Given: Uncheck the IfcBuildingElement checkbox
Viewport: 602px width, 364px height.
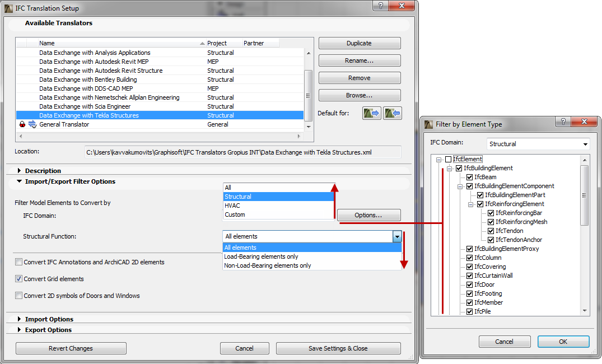Looking at the screenshot, I should pos(459,168).
